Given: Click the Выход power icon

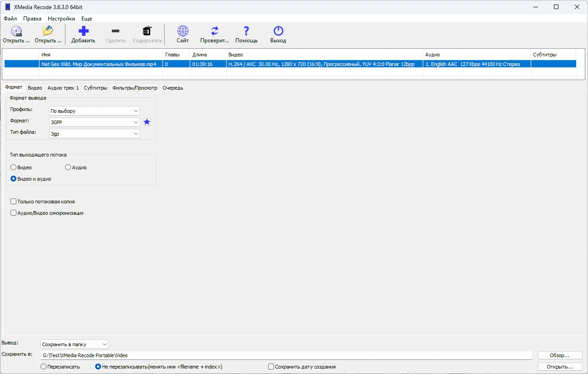Looking at the screenshot, I should coord(278,31).
